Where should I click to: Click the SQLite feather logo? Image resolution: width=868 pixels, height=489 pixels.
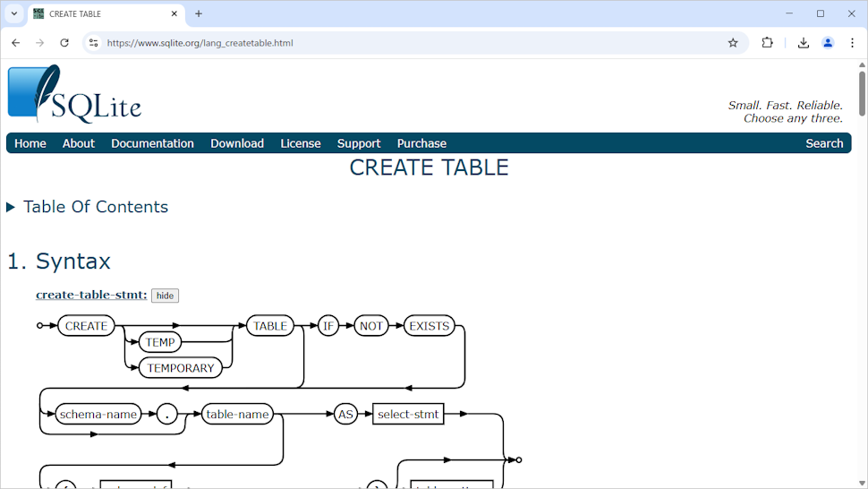point(73,94)
